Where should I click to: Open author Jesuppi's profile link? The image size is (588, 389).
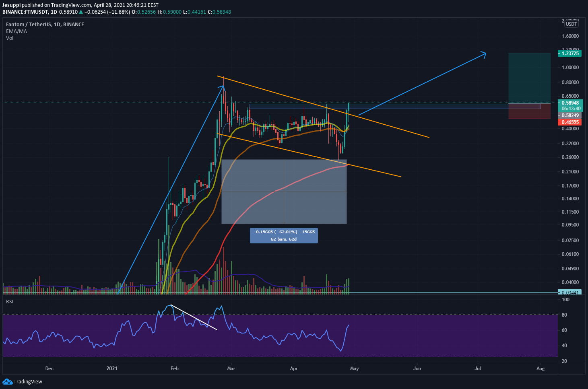tap(12, 5)
